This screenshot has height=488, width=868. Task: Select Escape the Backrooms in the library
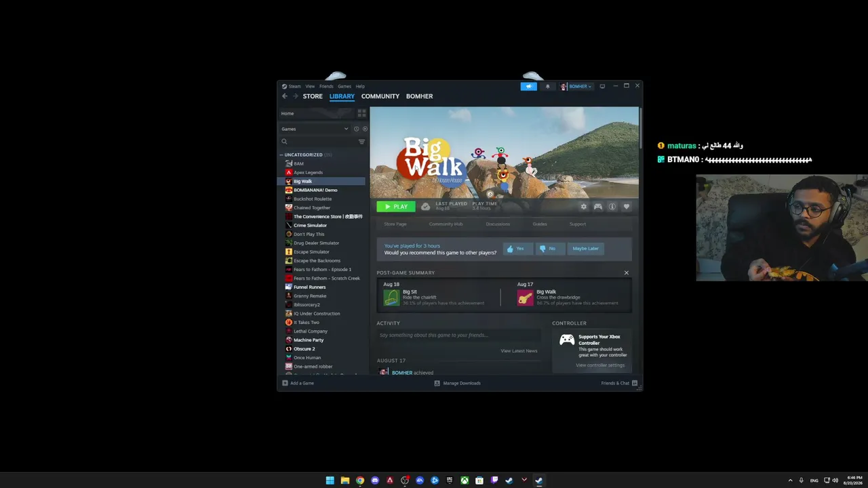pos(317,260)
